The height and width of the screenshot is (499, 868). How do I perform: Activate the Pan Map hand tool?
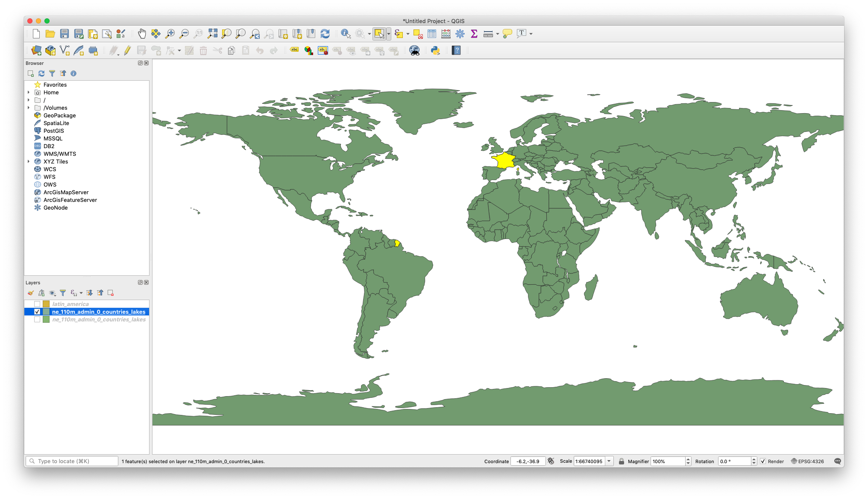tap(142, 34)
